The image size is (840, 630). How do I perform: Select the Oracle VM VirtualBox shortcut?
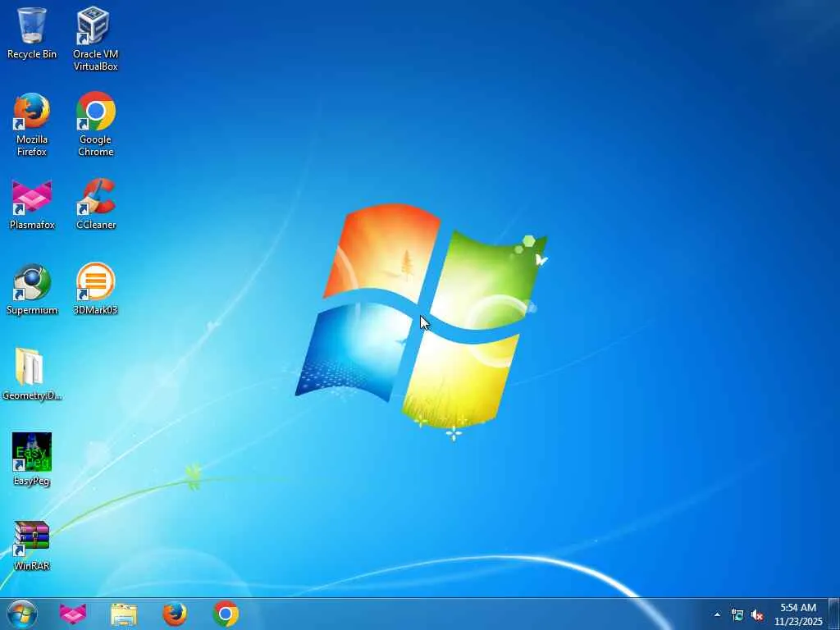(x=95, y=39)
